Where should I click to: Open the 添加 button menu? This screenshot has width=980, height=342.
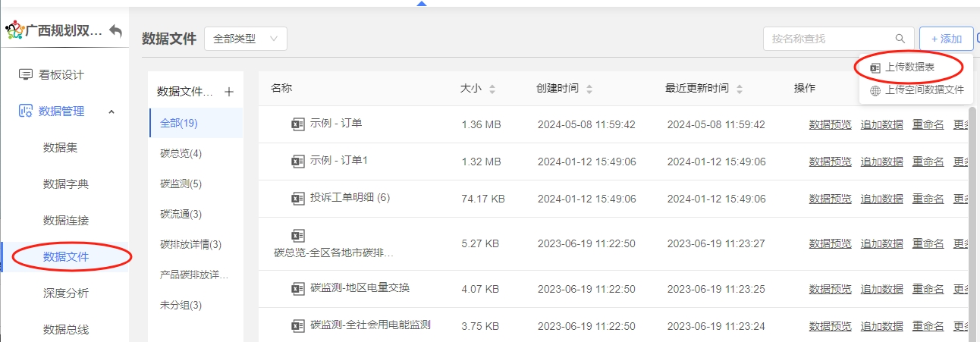946,39
